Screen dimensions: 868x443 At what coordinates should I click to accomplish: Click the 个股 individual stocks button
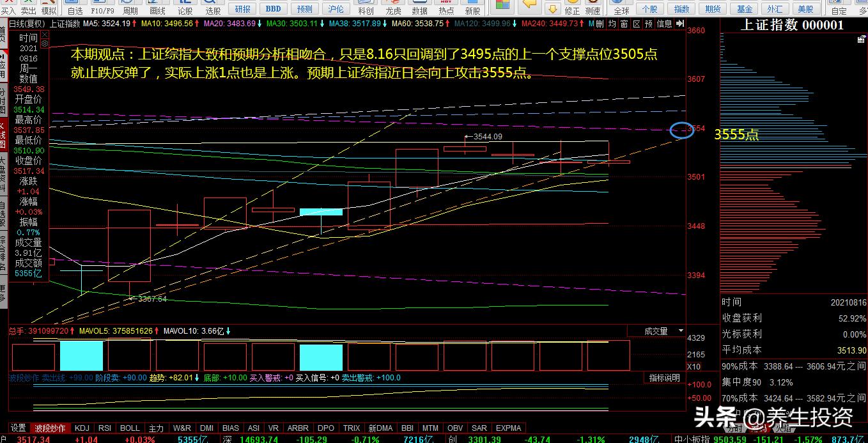click(x=649, y=8)
